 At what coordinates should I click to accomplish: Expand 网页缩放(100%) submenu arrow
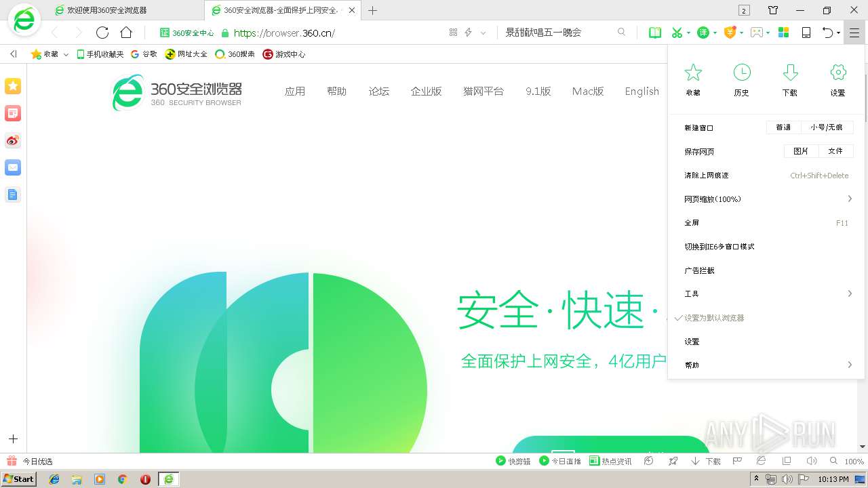click(850, 199)
